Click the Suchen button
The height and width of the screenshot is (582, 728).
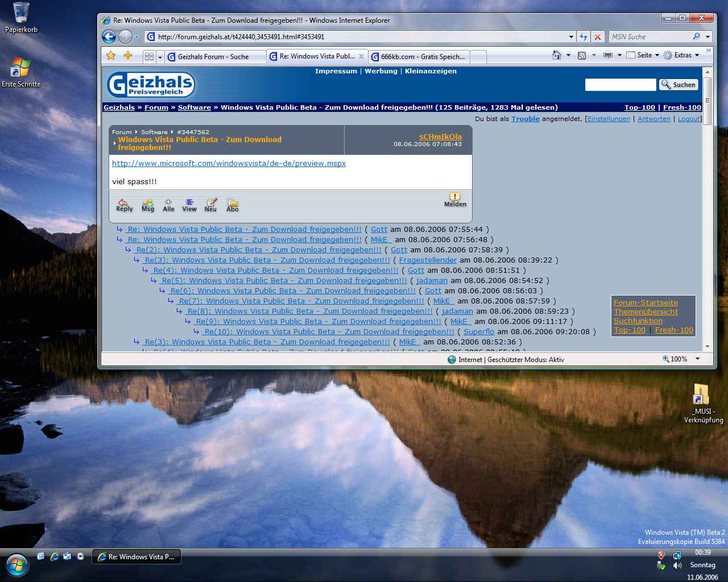tap(678, 85)
